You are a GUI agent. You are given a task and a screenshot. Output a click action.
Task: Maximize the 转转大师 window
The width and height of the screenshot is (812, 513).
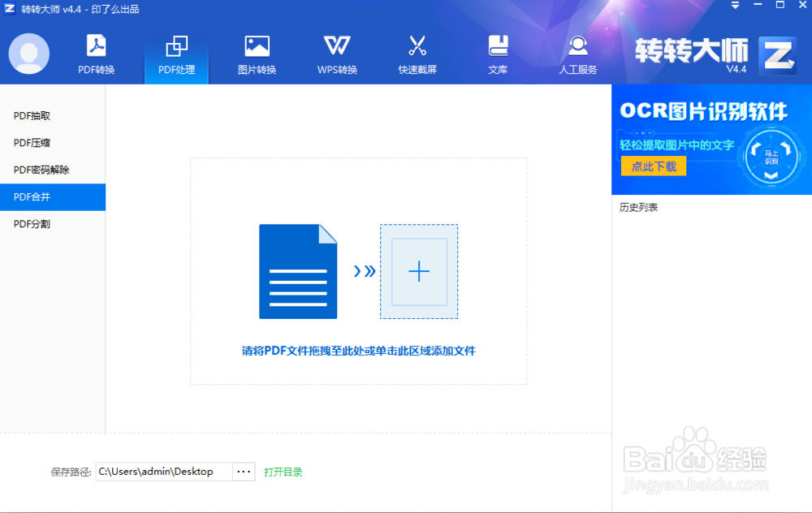(x=780, y=5)
